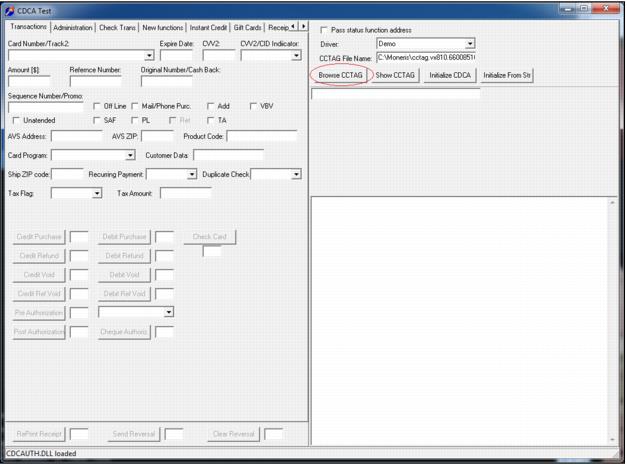Viewport: 627px width, 464px height.
Task: Check Pass status function address
Action: tap(323, 30)
